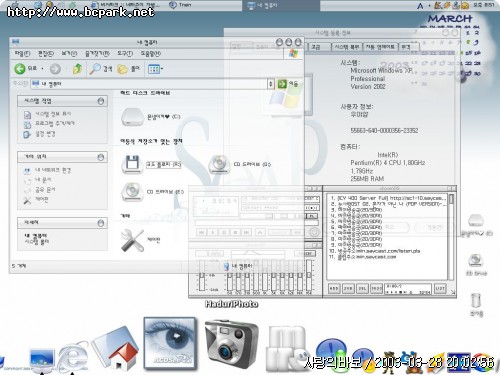
Task: Open the 보기(V) menu
Action: tap(69, 53)
